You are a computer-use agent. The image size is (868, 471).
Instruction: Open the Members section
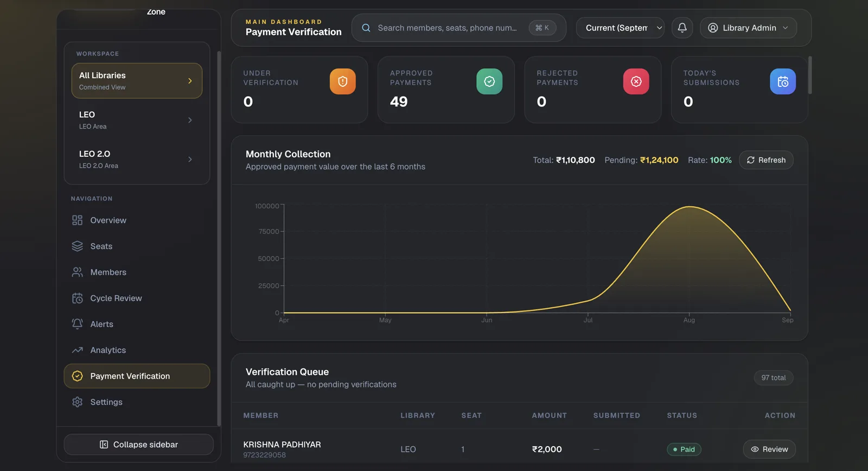[x=137, y=272]
